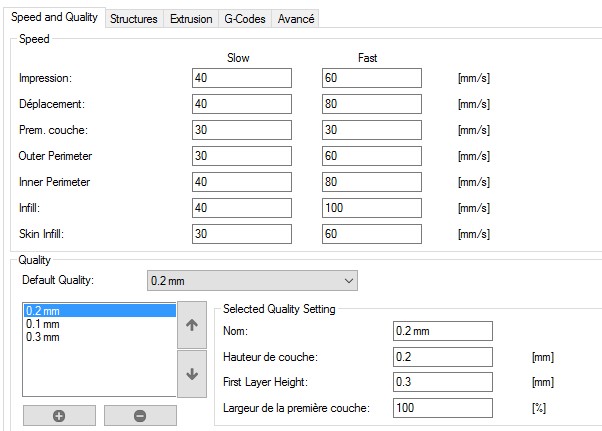This screenshot has width=602, height=431.
Task: Click Largeur de la première couche field
Action: coord(443,408)
